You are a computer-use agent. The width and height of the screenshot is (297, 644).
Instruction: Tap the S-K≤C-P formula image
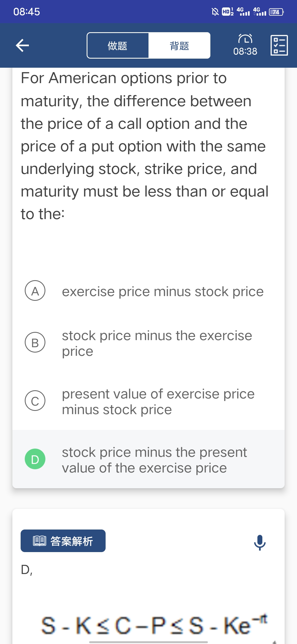tap(154, 625)
